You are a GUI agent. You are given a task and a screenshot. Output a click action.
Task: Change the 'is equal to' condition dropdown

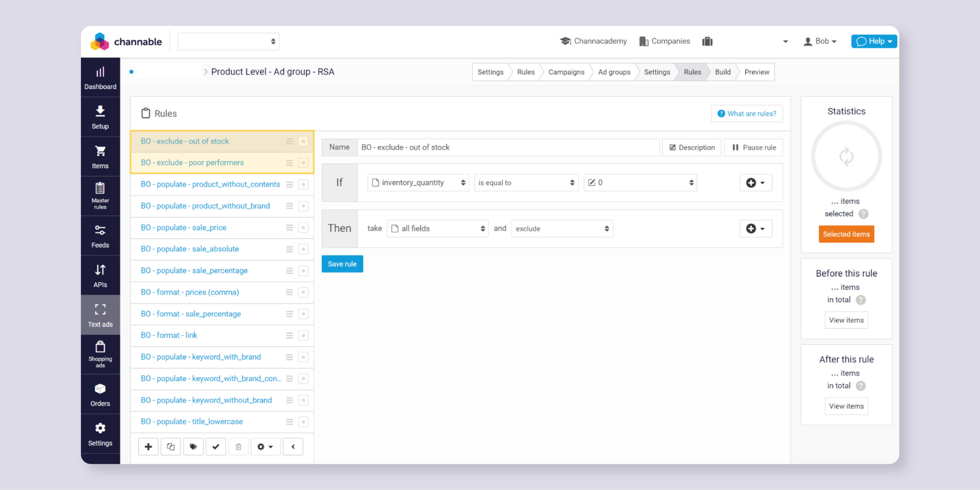click(526, 182)
